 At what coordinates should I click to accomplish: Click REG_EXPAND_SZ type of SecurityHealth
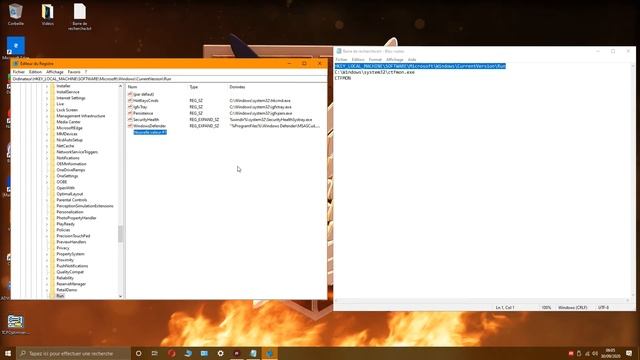point(204,120)
